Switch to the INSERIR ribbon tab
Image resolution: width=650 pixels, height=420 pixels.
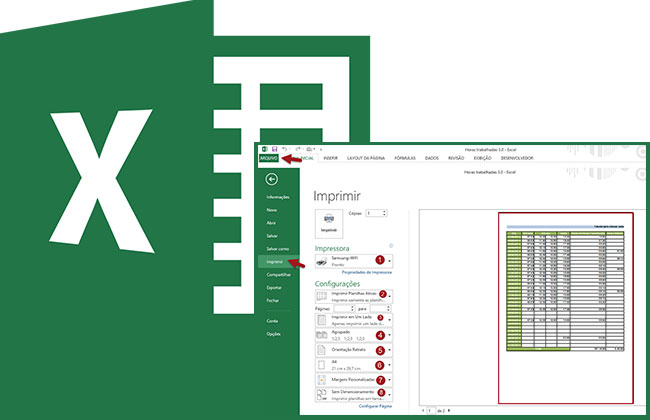point(330,158)
